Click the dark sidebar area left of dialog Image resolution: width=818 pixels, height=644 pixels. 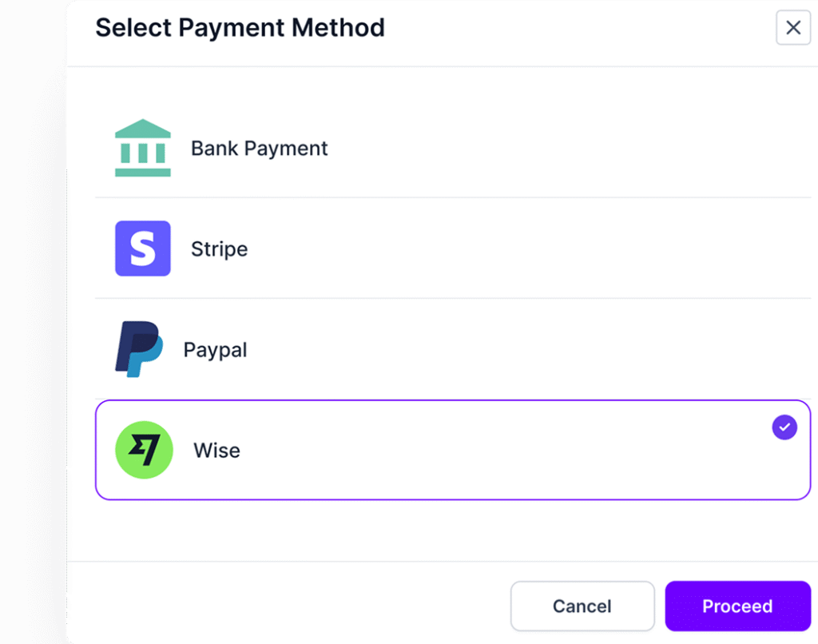pos(32,320)
